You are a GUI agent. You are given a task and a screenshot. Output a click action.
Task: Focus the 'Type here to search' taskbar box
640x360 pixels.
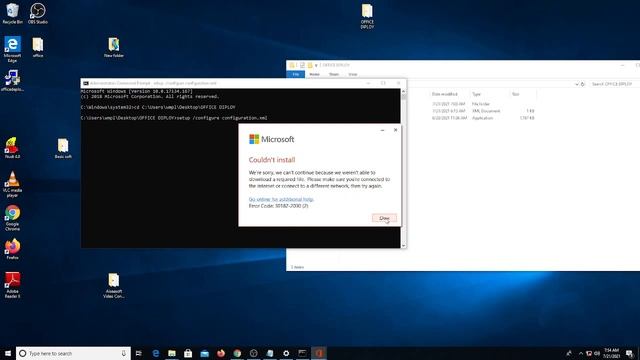coord(73,353)
